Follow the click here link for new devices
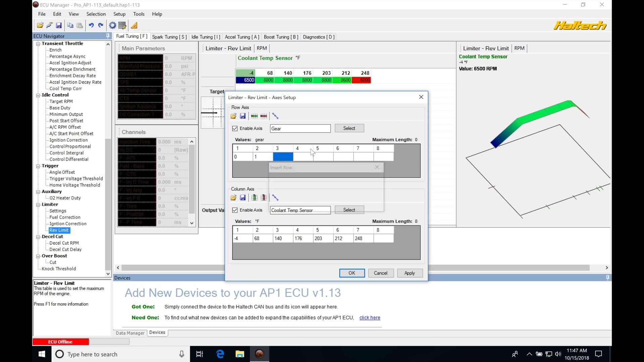This screenshot has height=362, width=644. tap(369, 317)
